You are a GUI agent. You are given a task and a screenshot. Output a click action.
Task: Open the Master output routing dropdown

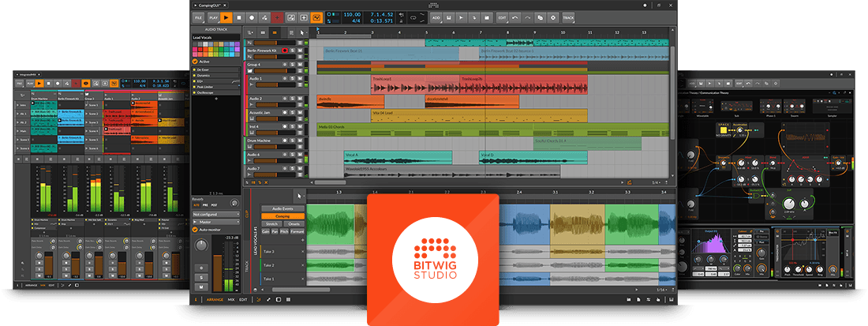coord(216,222)
